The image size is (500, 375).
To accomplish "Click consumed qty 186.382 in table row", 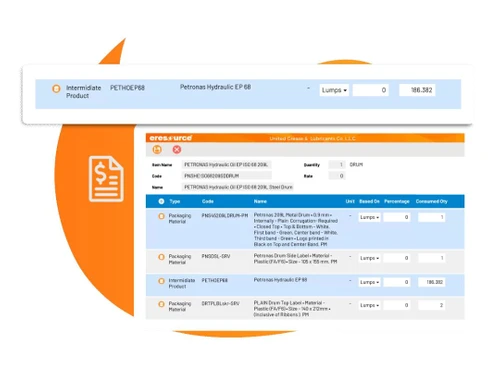I will [432, 282].
